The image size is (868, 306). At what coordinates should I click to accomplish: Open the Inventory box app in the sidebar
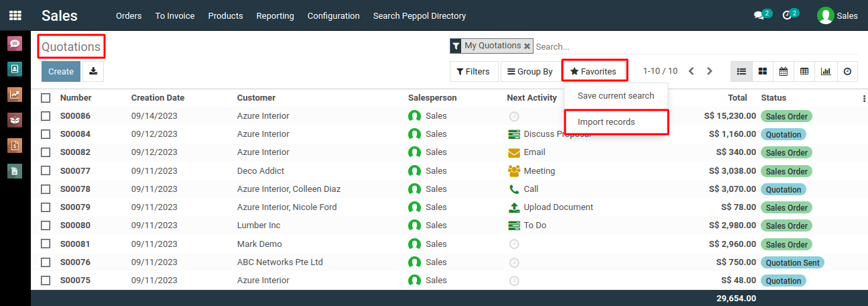[x=15, y=120]
